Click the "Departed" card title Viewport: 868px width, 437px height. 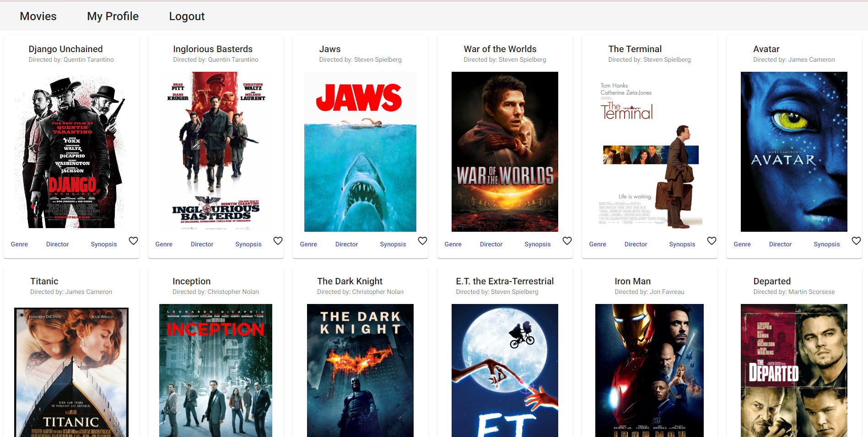(x=772, y=281)
